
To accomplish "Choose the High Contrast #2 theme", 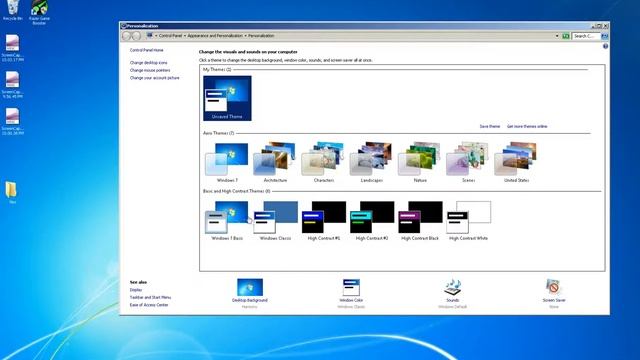I will [372, 220].
